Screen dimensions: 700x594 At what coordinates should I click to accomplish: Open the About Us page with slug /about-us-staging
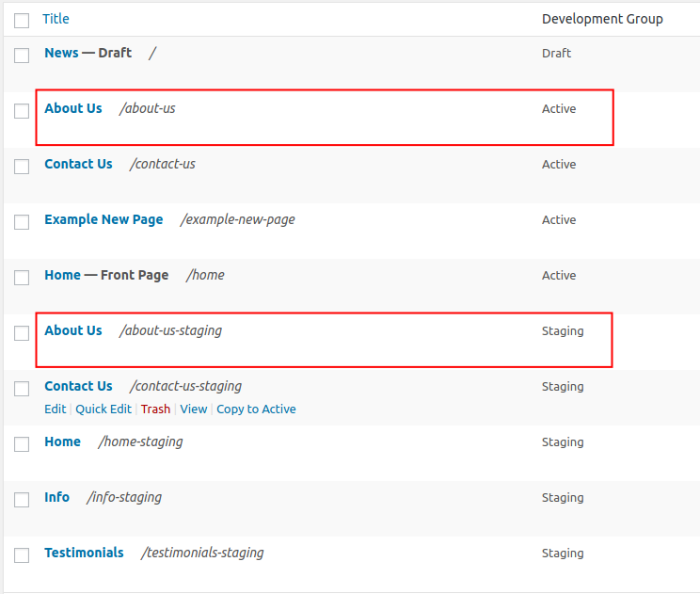click(72, 330)
